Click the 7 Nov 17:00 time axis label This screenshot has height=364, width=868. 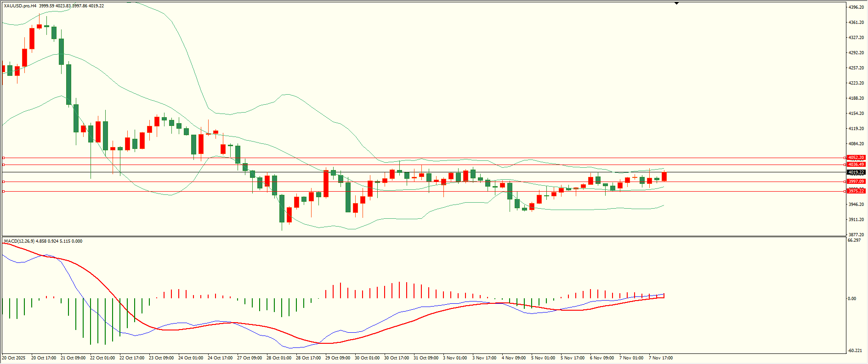pyautogui.click(x=661, y=358)
